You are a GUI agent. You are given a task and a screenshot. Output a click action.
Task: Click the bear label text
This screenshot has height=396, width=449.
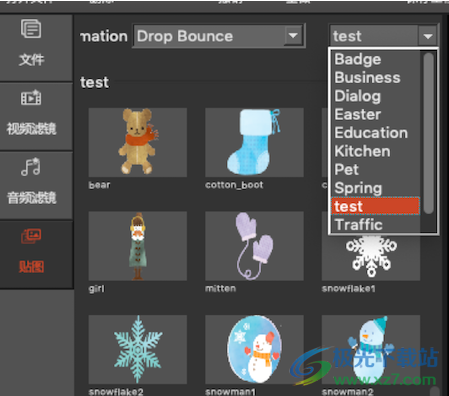(99, 185)
